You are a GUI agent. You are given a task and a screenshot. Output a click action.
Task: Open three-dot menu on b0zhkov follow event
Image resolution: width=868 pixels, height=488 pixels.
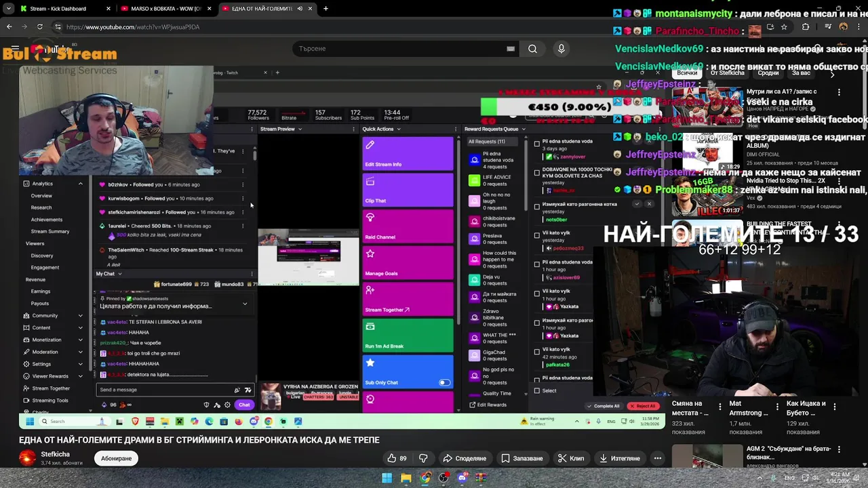pos(243,184)
